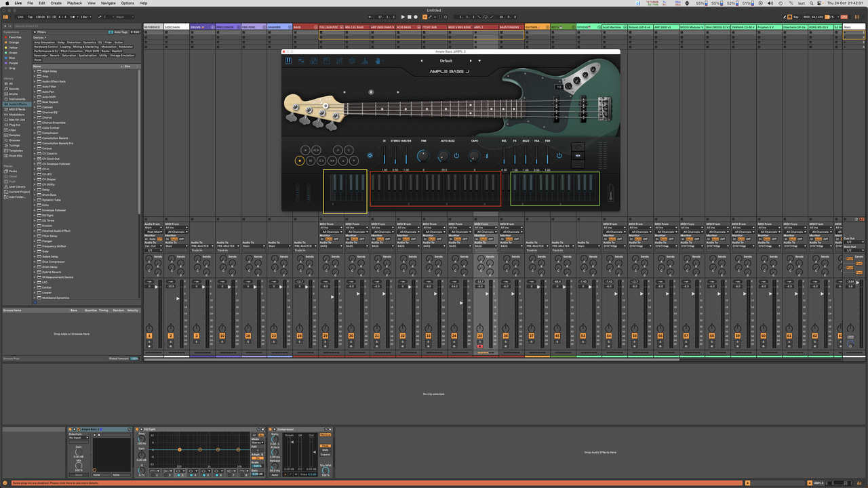Select Sounds in the browser Library
Viewport: 868px width, 488px height.
pyautogui.click(x=14, y=89)
